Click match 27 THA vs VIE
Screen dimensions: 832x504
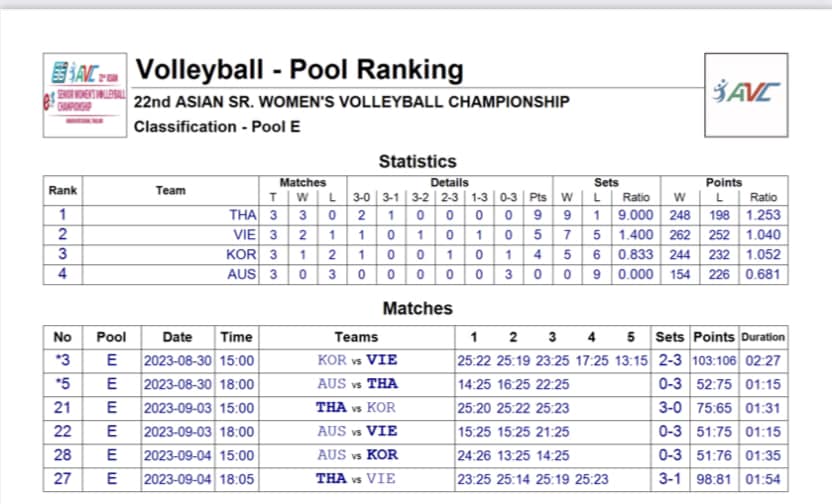pos(415,479)
